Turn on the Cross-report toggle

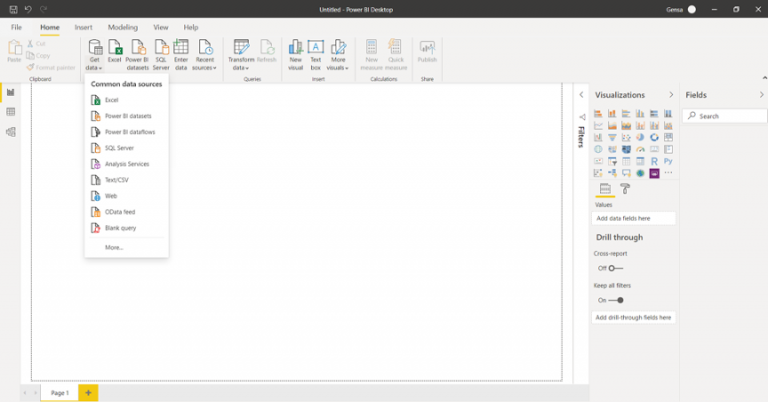[616, 268]
